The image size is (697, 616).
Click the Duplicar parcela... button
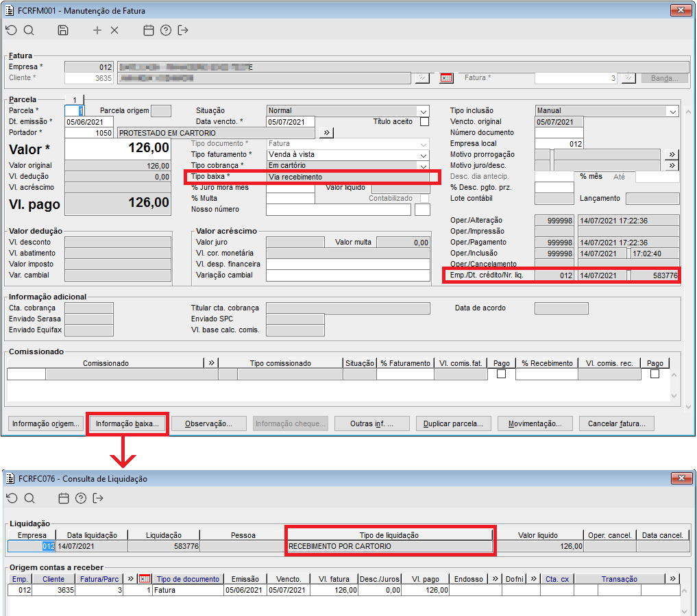(454, 423)
